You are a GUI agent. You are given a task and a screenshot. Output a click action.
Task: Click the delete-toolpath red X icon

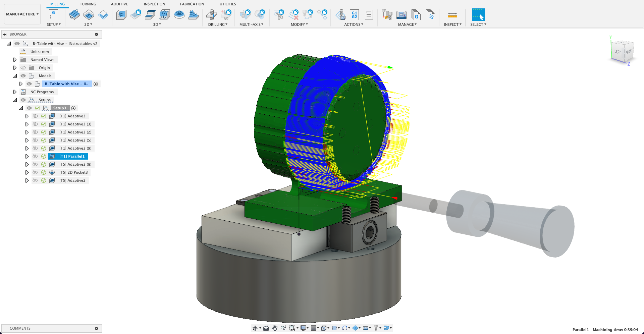[x=294, y=15]
